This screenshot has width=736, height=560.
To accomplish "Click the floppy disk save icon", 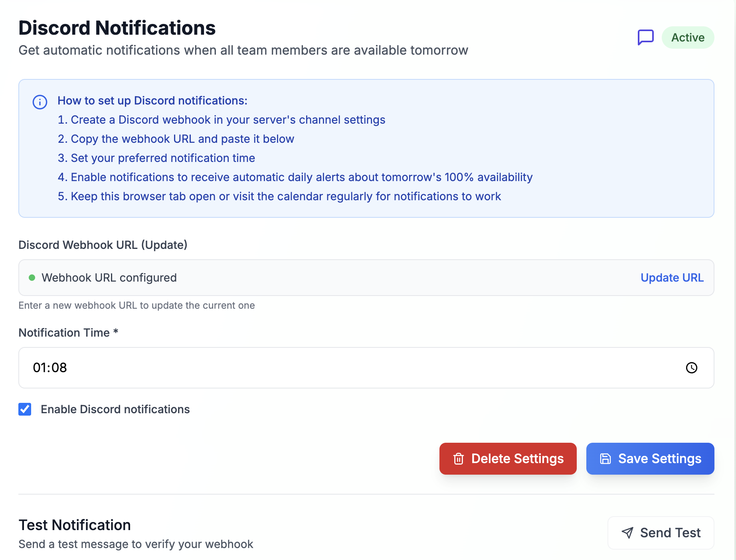I will tap(605, 459).
